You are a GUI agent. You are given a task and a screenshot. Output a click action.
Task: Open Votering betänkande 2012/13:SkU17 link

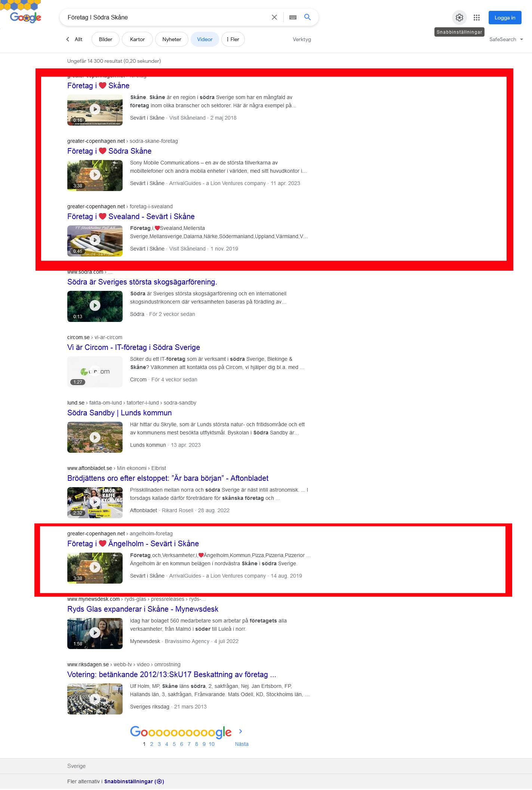point(172,674)
